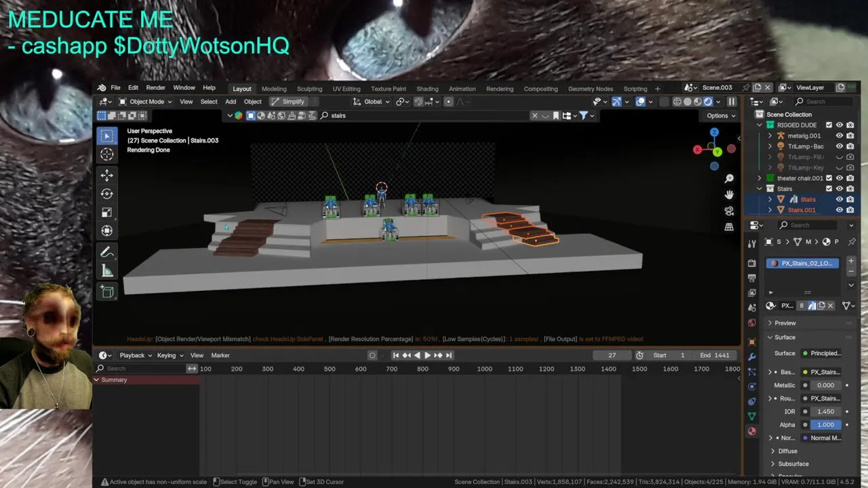Switch to the Geometry Nodes workspace tab
The image size is (868, 488).
pyautogui.click(x=590, y=89)
